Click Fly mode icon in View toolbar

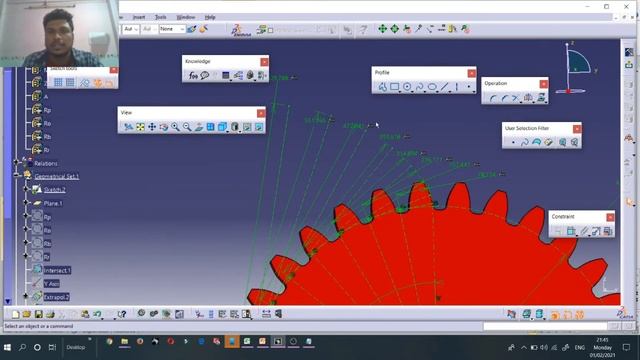click(128, 127)
